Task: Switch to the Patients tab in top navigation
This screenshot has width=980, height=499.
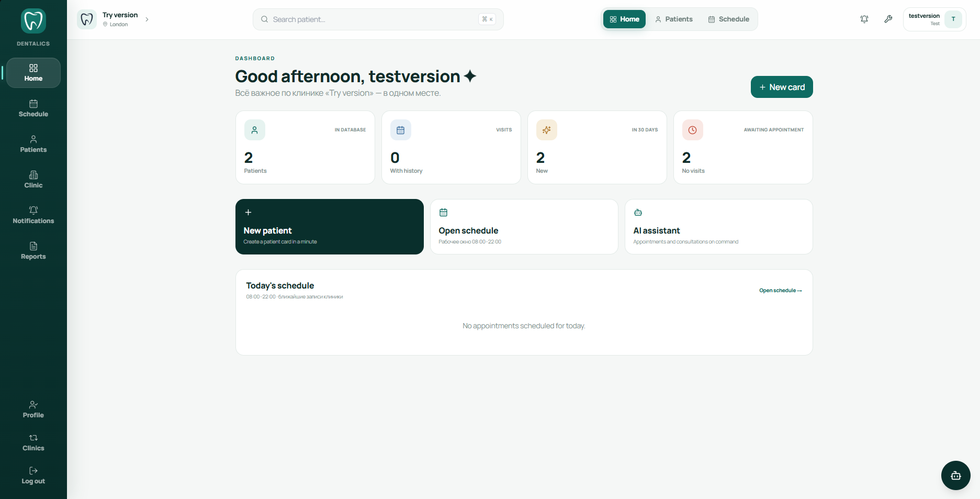Action: 674,19
